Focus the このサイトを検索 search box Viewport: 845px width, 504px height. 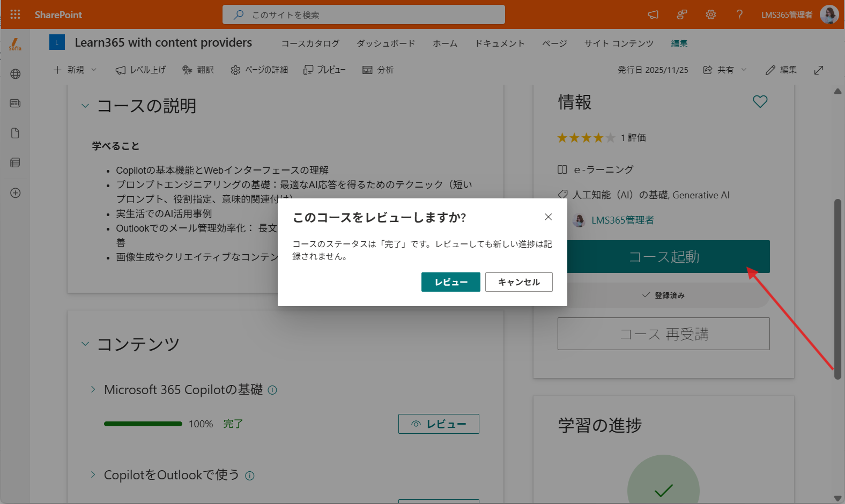coord(364,14)
